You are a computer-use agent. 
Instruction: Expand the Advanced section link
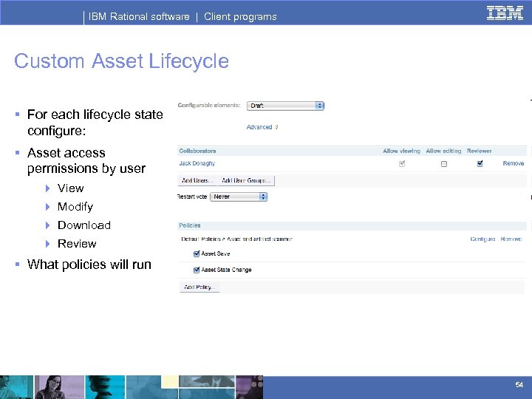click(x=262, y=127)
